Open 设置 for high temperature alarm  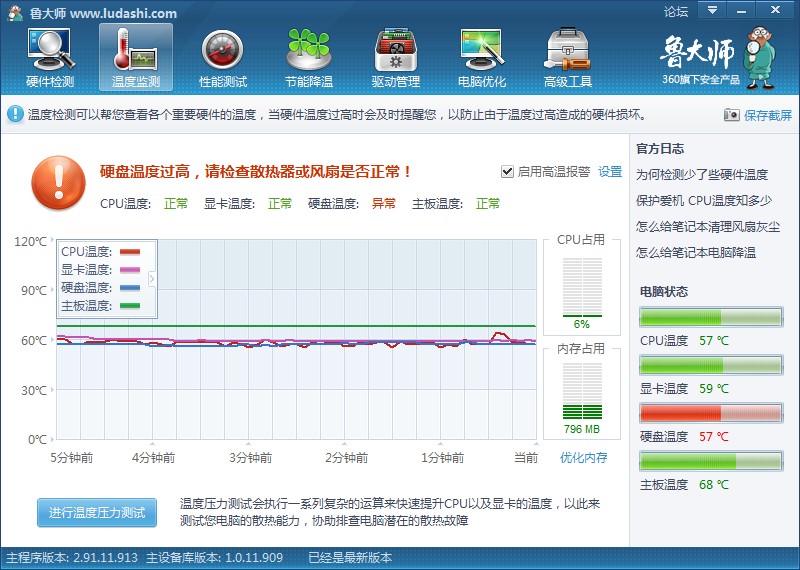[x=610, y=171]
